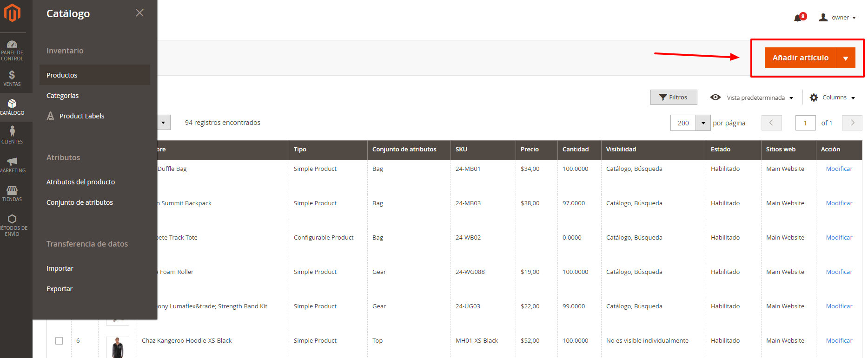Expand Añadir artículo dropdown arrow
The width and height of the screenshot is (868, 358).
(846, 58)
